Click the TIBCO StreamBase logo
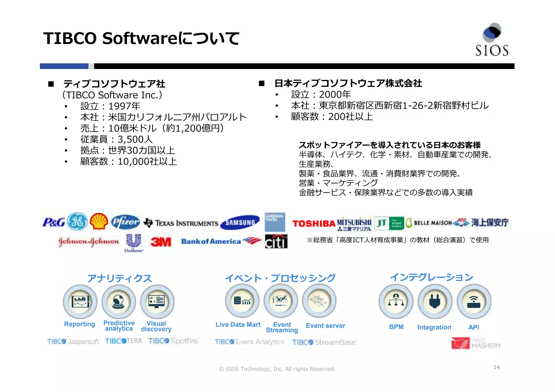555x392 pixels. pos(324,342)
